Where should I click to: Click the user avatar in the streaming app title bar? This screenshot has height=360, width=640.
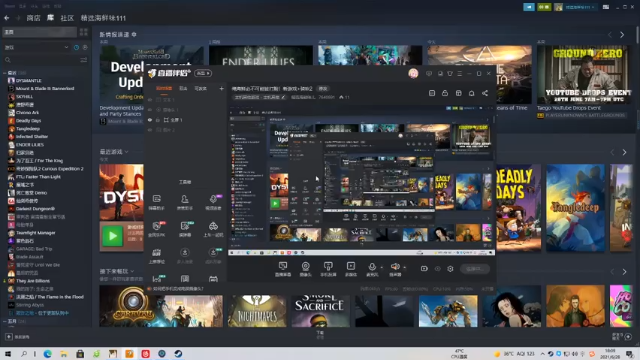pyautogui.click(x=413, y=73)
